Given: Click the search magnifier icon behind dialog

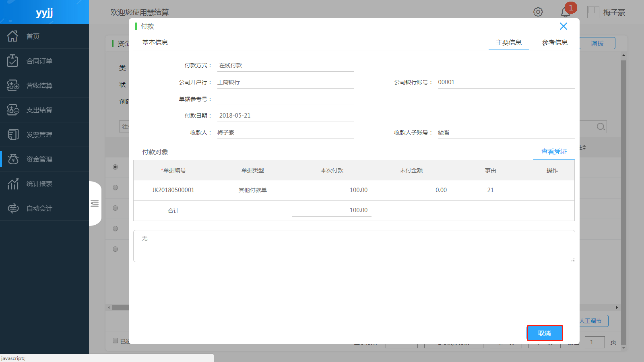Looking at the screenshot, I should [601, 127].
